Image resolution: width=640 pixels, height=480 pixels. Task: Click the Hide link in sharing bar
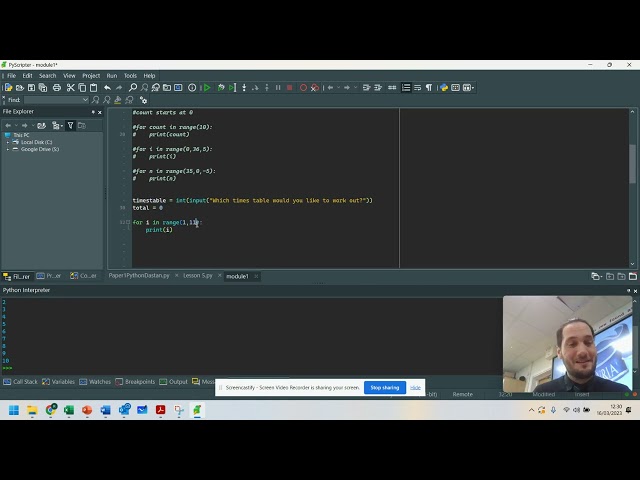click(415, 387)
